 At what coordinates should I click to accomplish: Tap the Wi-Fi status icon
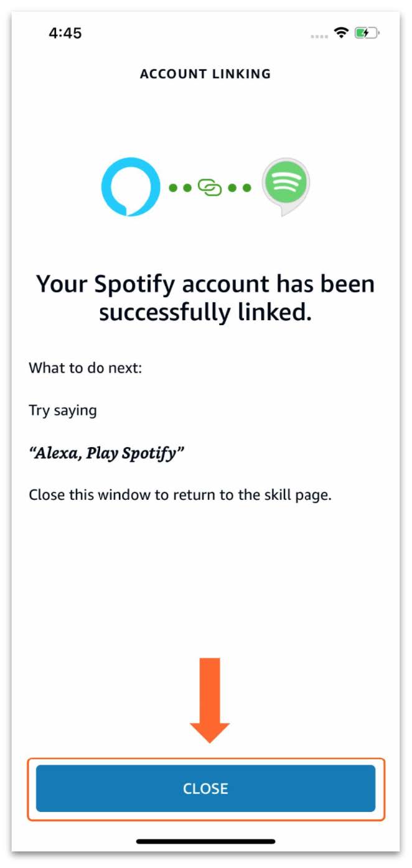tap(340, 33)
